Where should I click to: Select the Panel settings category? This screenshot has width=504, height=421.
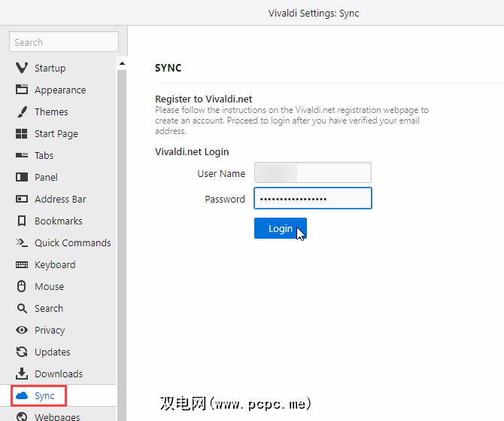point(58,177)
